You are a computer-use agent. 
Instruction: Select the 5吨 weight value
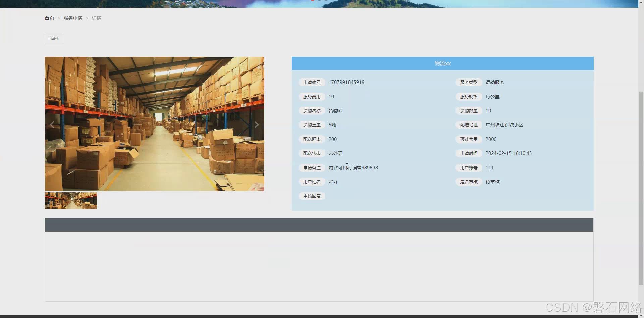(332, 125)
